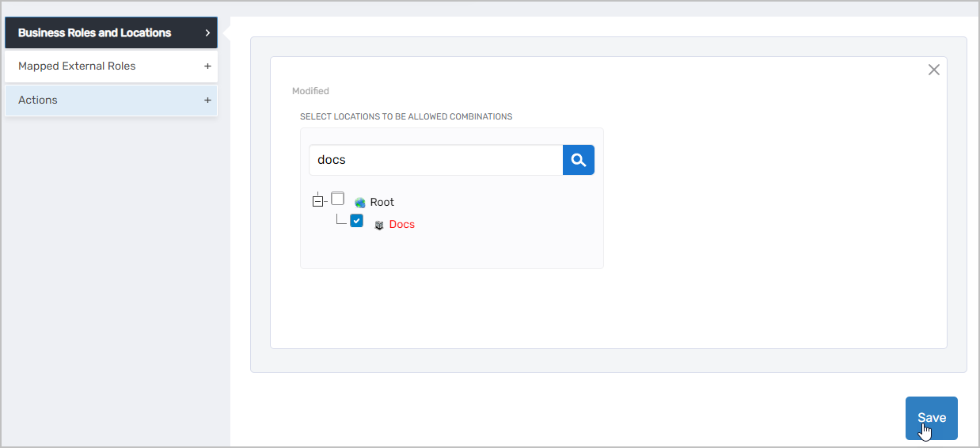
Task: Click the Docs location icon
Action: click(379, 225)
